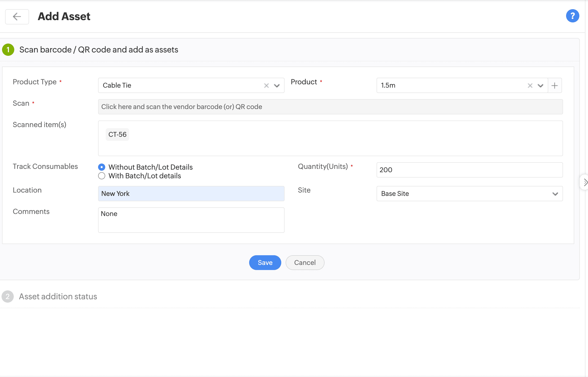The height and width of the screenshot is (377, 588).
Task: Click the Location field with New York
Action: pos(191,194)
